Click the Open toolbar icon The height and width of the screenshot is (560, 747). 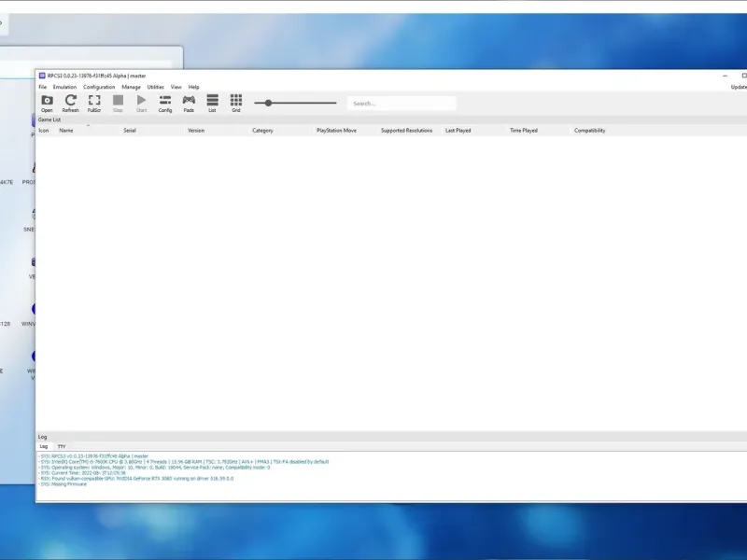[47, 103]
